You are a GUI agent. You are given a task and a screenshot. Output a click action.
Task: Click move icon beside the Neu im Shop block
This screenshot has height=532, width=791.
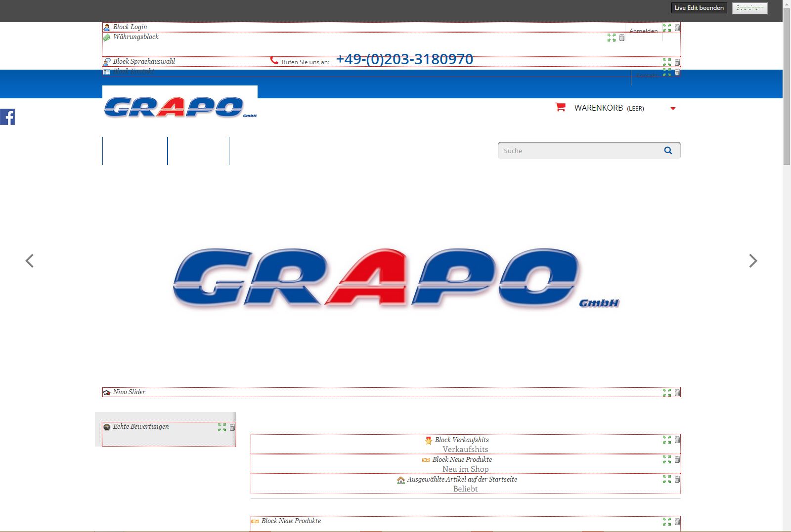[667, 459]
